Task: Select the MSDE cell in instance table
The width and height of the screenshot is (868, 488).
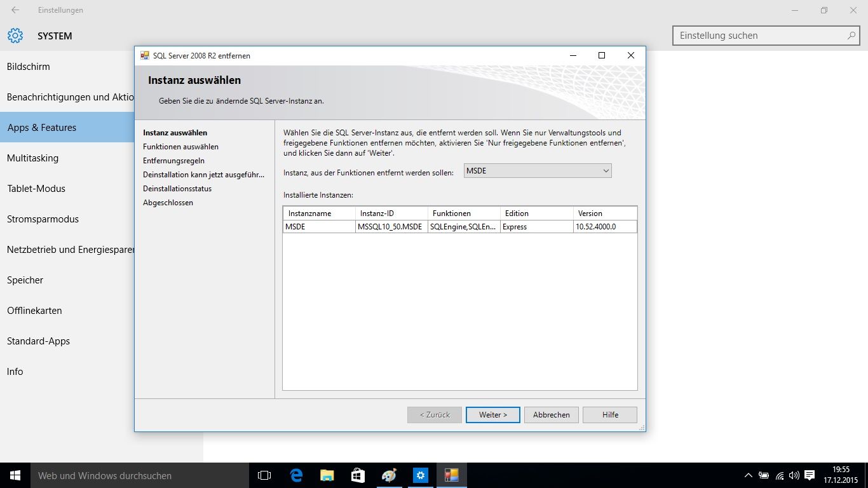Action: click(319, 227)
